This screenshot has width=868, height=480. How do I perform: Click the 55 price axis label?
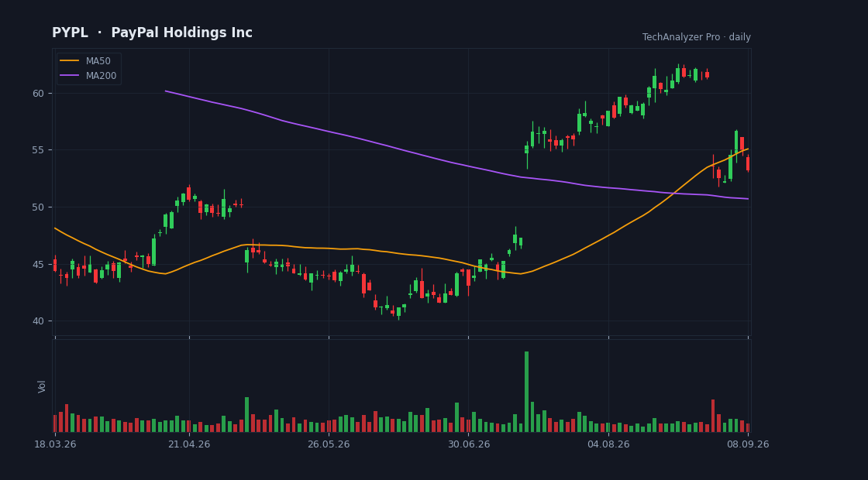pos(38,150)
